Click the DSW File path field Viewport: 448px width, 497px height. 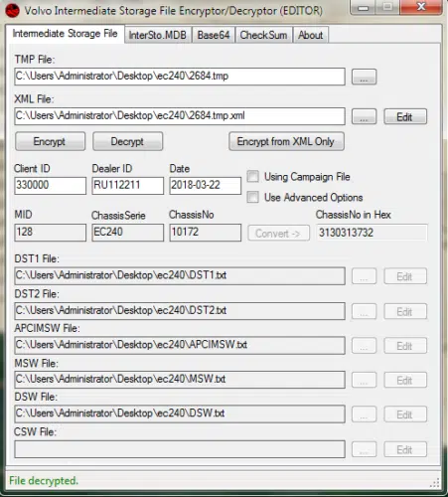180,414
